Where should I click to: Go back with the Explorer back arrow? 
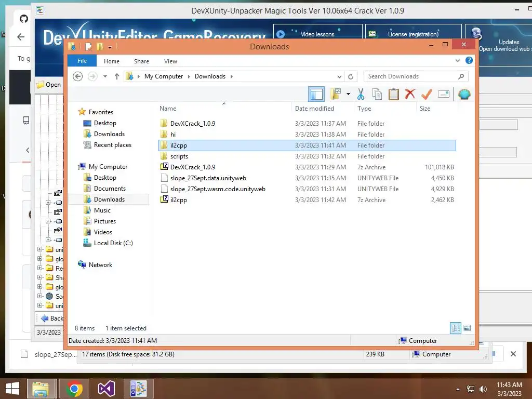pyautogui.click(x=78, y=76)
